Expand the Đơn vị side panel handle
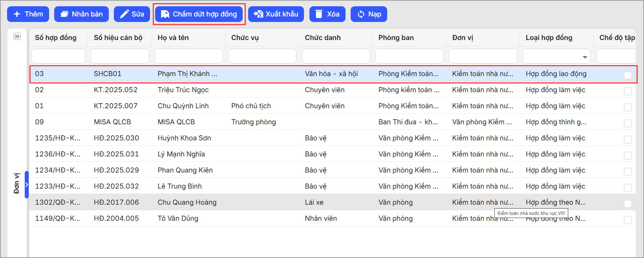The image size is (644, 258). click(x=27, y=185)
